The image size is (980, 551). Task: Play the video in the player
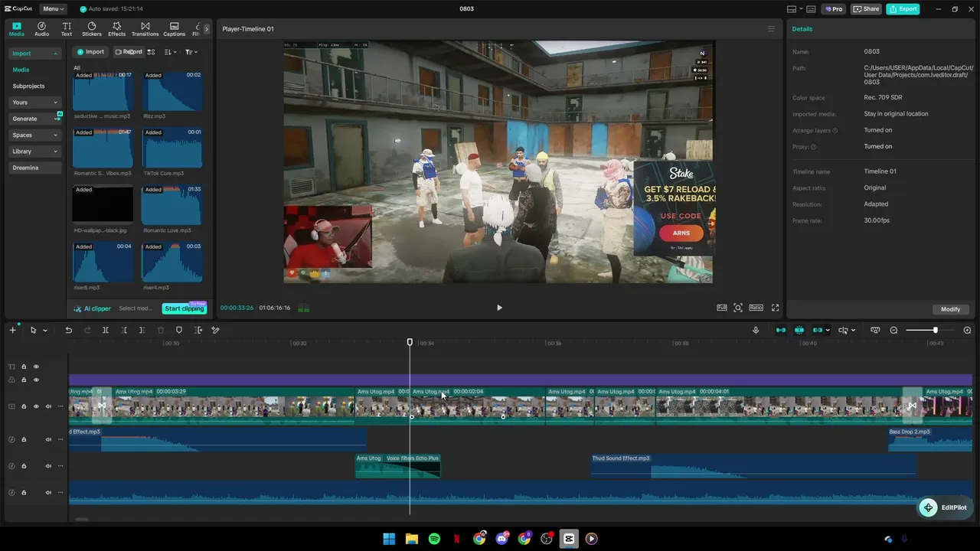coord(499,308)
